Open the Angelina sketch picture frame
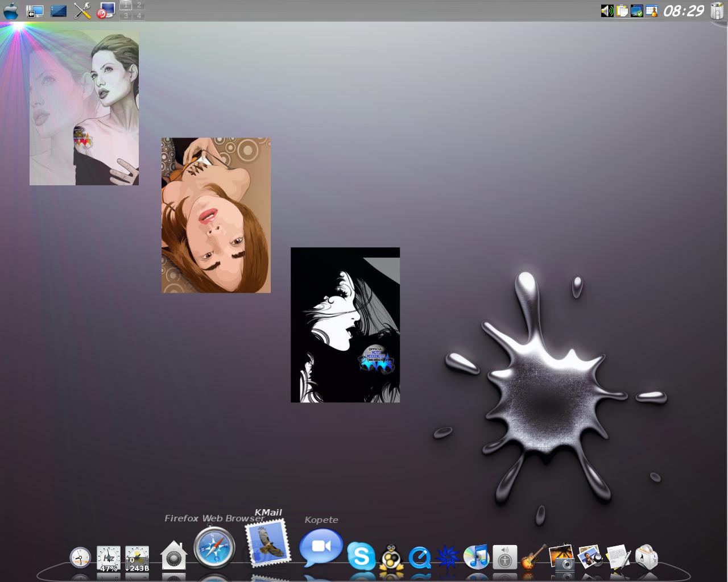 tap(84, 108)
